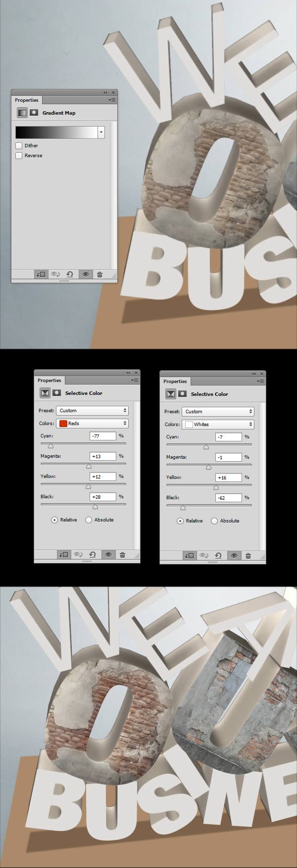The width and height of the screenshot is (297, 868).
Task: Select Relative radio in Reds panel
Action: [x=54, y=520]
